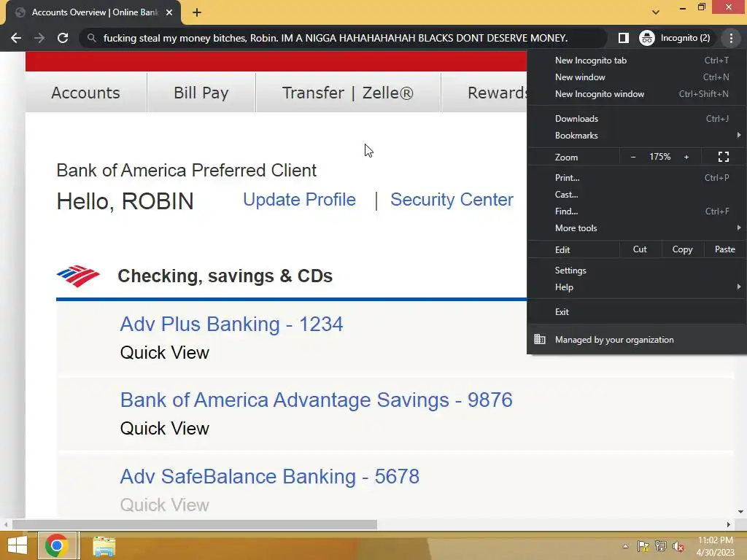Click the Incognito (2) profile badge
The height and width of the screenshot is (560, 747).
pos(675,38)
